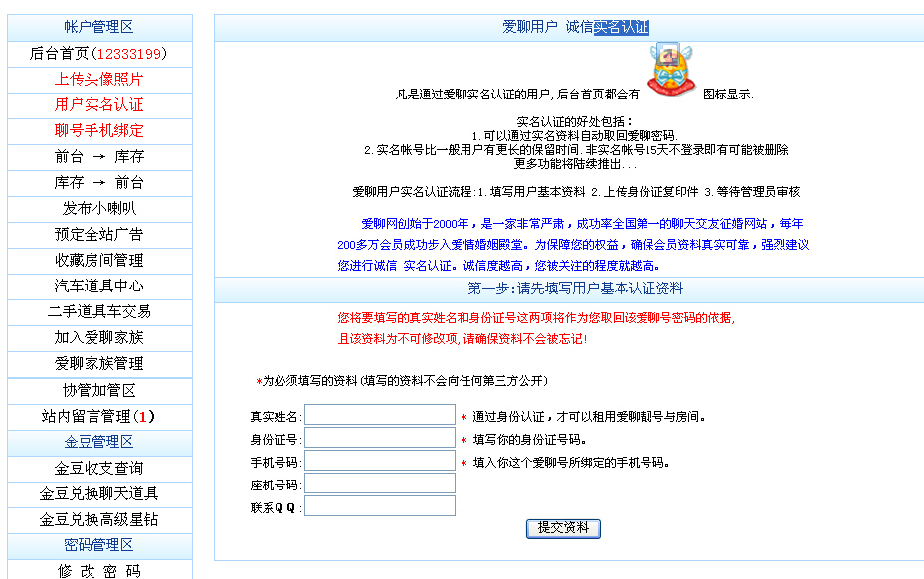Screen dimensions: 924x579
Task: Click the real-name certification badge icon
Action: (x=671, y=71)
